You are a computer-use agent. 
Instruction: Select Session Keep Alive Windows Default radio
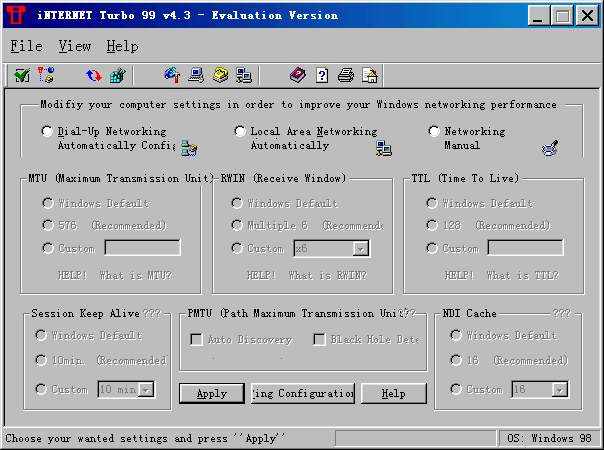41,335
